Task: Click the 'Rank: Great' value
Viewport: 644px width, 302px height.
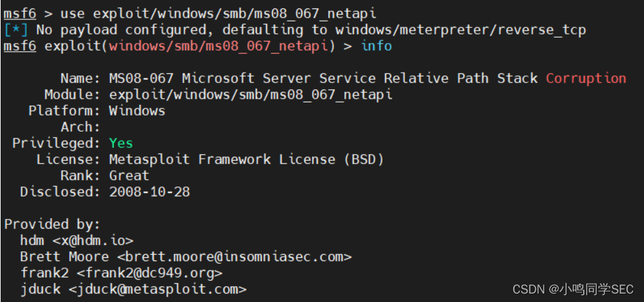Action: [x=129, y=176]
